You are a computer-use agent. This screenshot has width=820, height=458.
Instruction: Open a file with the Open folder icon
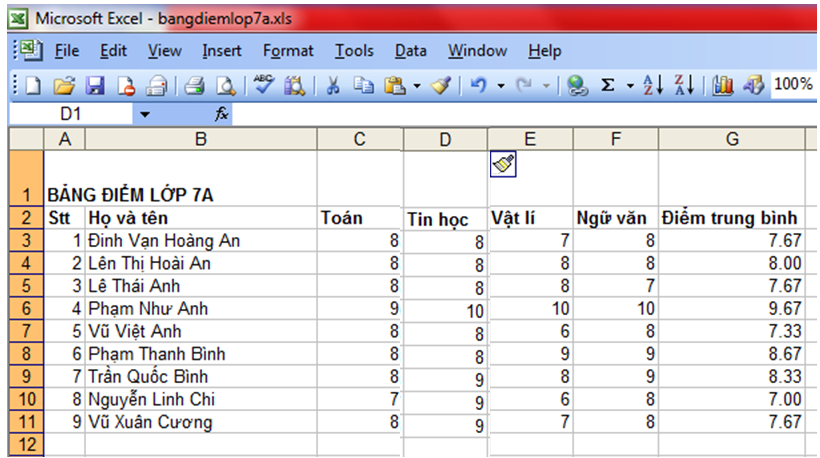click(x=64, y=85)
